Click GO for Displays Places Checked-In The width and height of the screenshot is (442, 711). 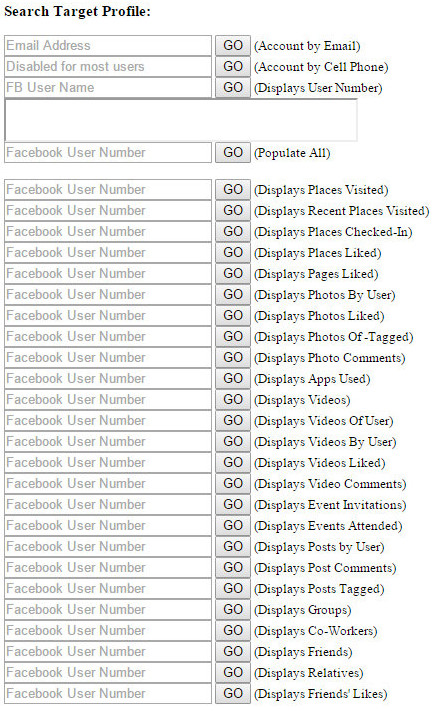coord(233,232)
